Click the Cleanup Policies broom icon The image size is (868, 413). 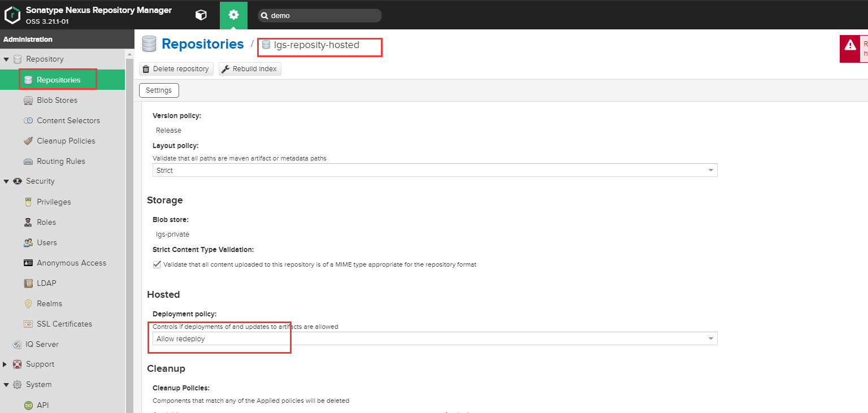point(28,141)
